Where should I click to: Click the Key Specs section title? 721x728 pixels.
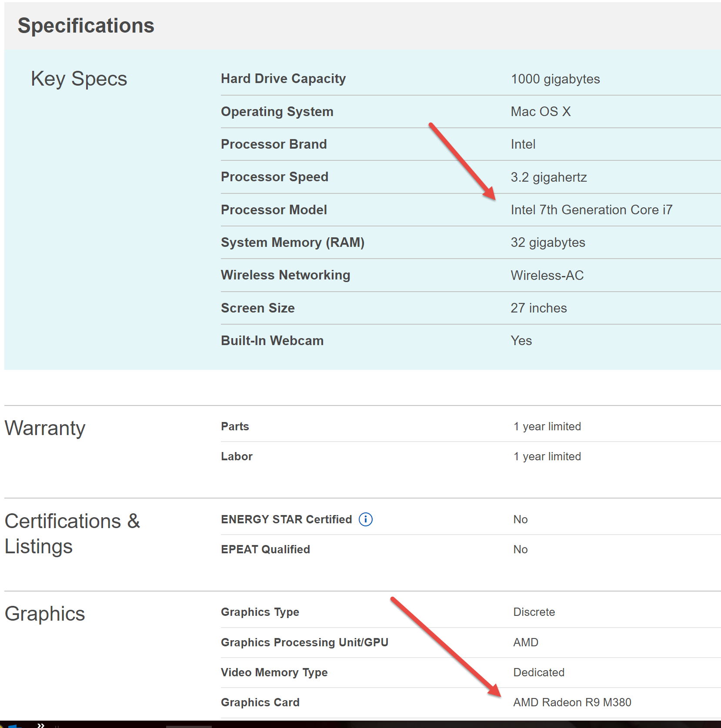click(79, 79)
